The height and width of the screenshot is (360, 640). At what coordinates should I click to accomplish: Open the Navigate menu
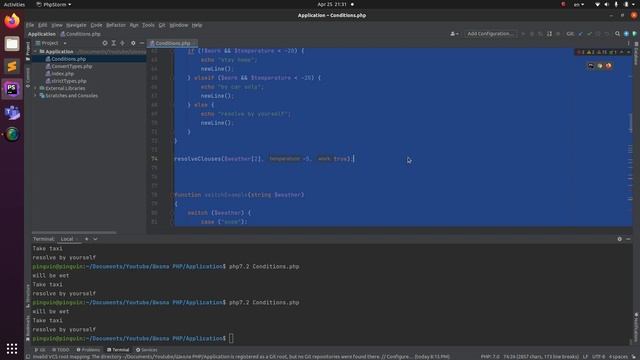click(76, 25)
